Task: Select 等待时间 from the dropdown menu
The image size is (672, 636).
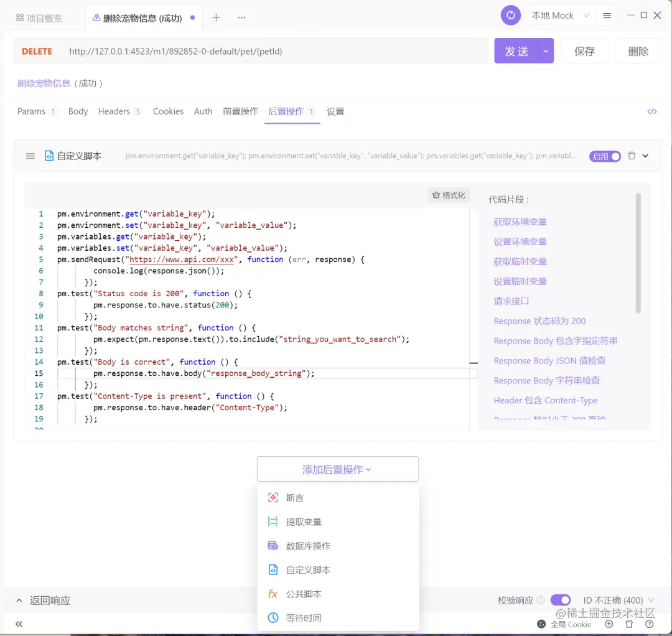Action: coord(338,617)
